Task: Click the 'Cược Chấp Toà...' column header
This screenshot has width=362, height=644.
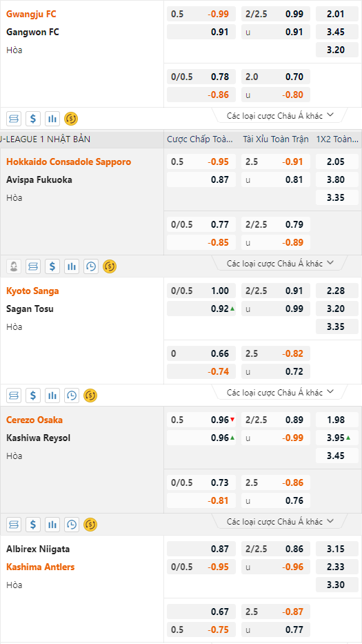Action: click(200, 139)
